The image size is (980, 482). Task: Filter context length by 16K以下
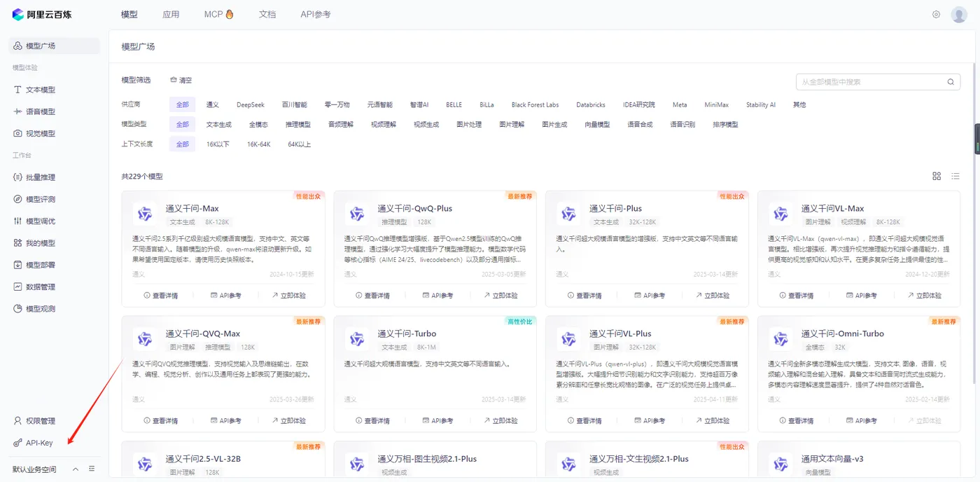pos(218,144)
